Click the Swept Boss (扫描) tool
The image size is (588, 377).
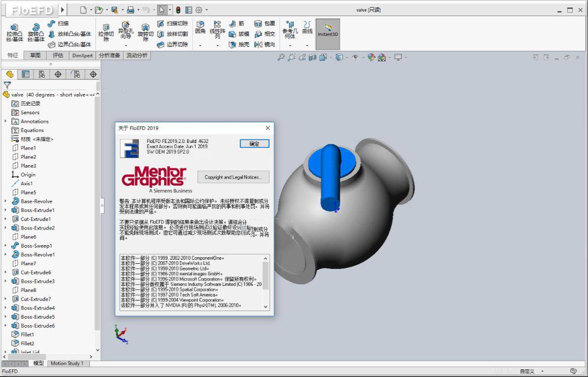point(58,24)
